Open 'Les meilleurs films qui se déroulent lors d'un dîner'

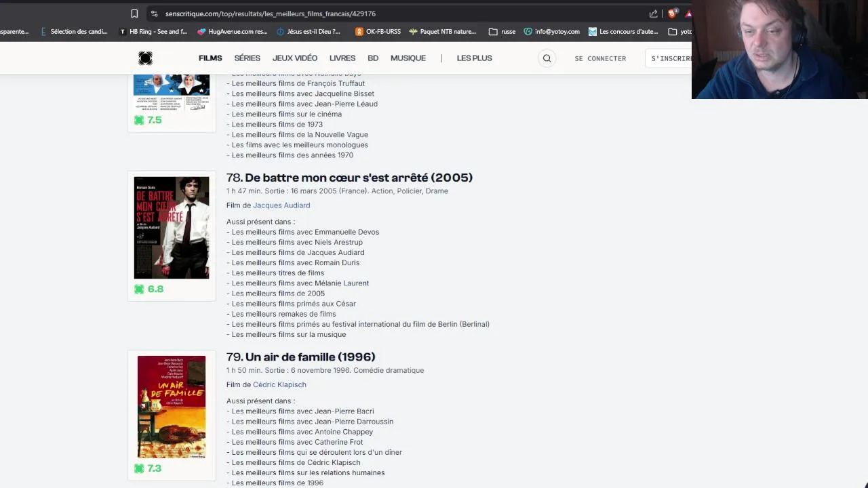pyautogui.click(x=317, y=452)
